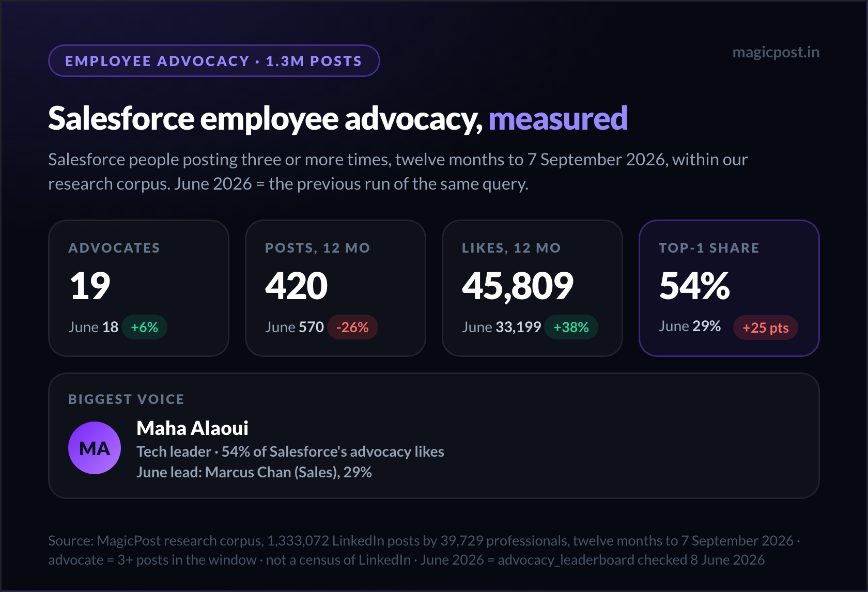868x592 pixels.
Task: Click the MA avatar circle
Action: pos(95,448)
